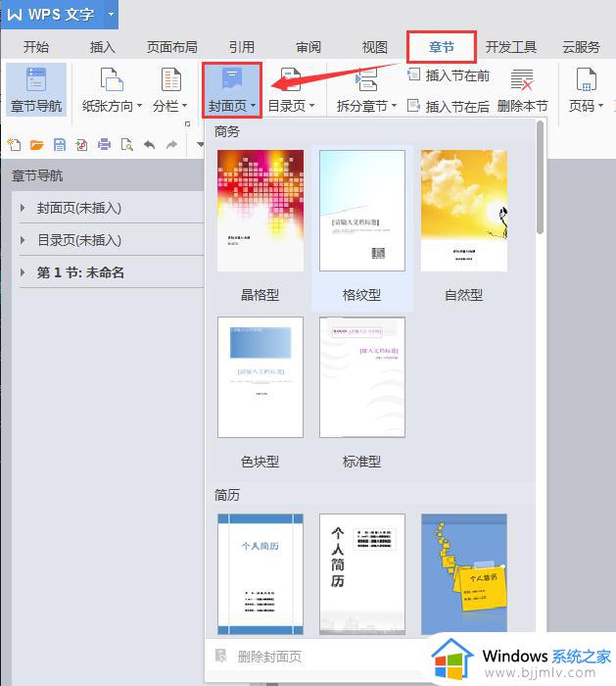This screenshot has height=686, width=616.
Task: Click the 封面页 cover page icon
Action: [232, 79]
